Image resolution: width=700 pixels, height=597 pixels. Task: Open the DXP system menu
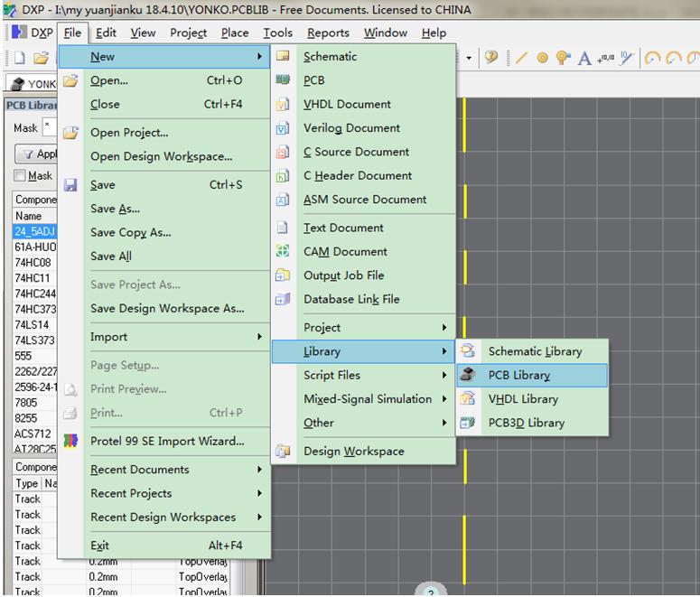[33, 33]
